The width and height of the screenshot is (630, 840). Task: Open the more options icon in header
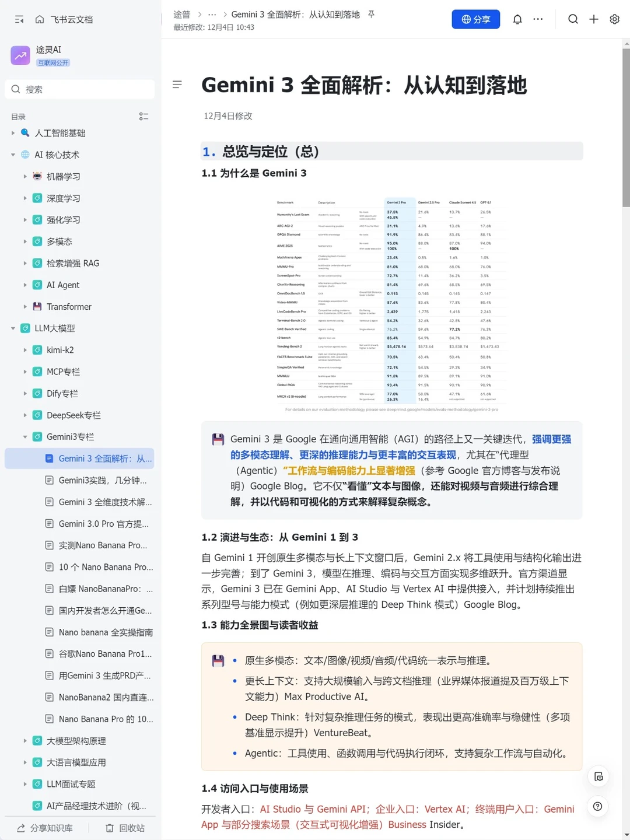(538, 19)
